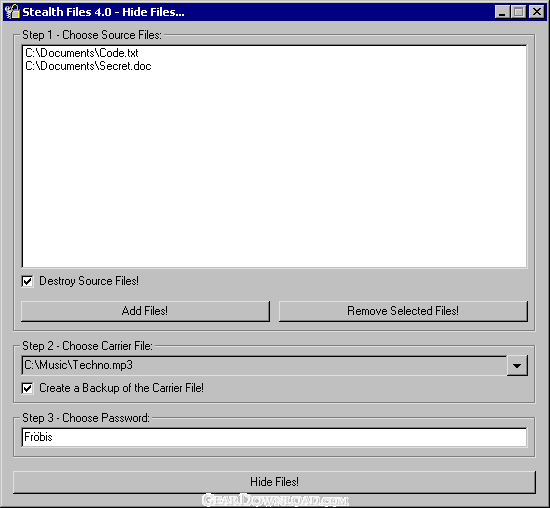Click the Step 3 - Choose Password label
The height and width of the screenshot is (508, 550).
(x=86, y=418)
